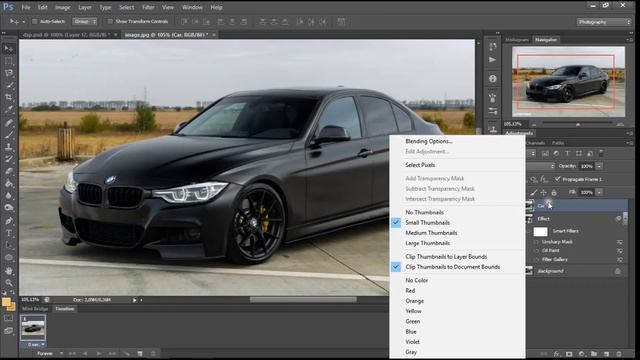The height and width of the screenshot is (360, 640).
Task: Select the Crop tool
Action: click(x=9, y=98)
